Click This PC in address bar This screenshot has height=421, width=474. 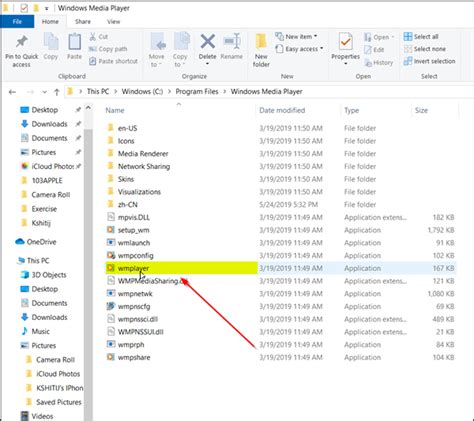click(98, 92)
